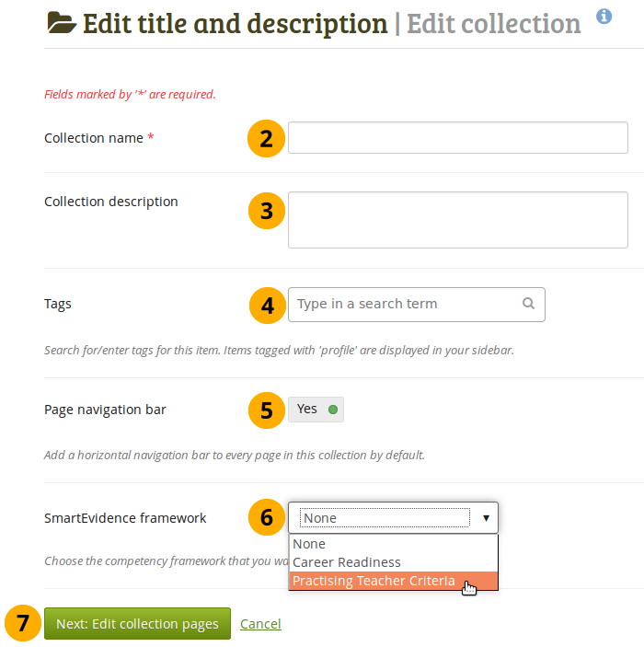Click Next: Edit collection pages button
Viewport: 644px width, 647px height.
[x=137, y=623]
